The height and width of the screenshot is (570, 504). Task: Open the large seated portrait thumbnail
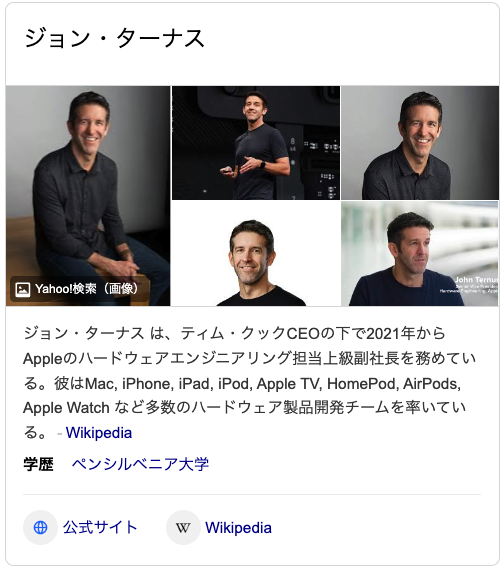tap(88, 196)
